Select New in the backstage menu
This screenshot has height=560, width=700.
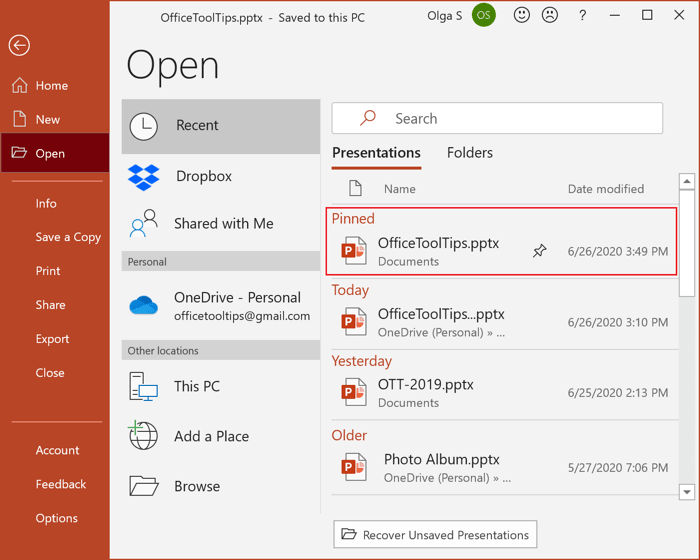pos(55,119)
